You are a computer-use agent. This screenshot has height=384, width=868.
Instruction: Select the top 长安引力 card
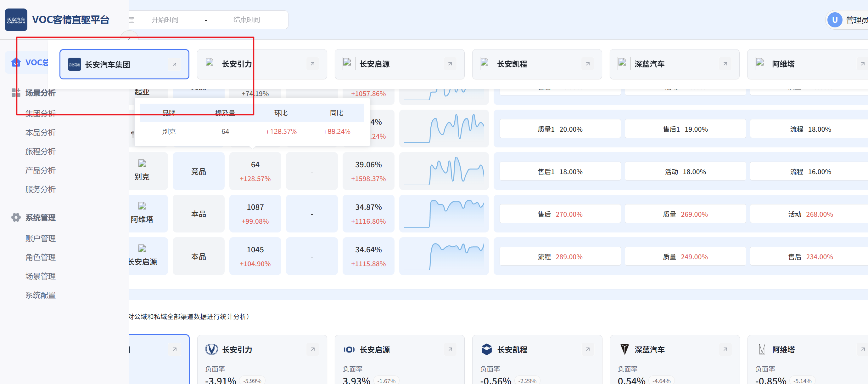262,64
